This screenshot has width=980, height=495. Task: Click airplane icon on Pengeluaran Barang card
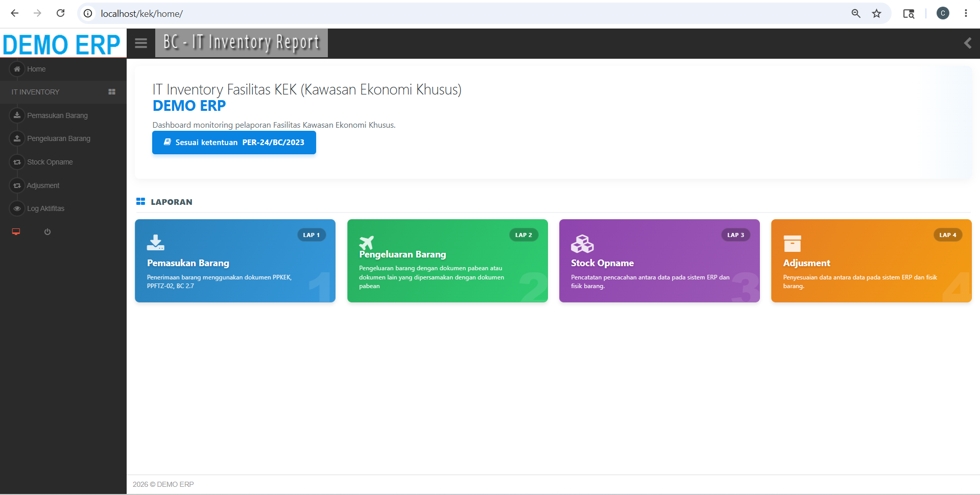367,243
